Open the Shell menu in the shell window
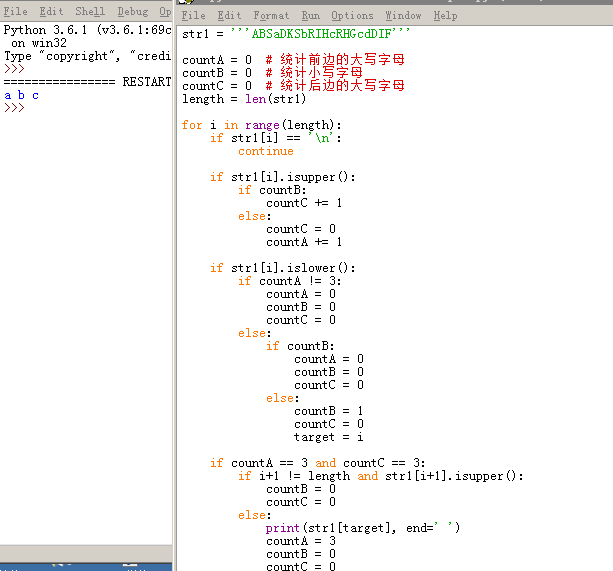Viewport: 613px width, 571px height. click(x=90, y=12)
